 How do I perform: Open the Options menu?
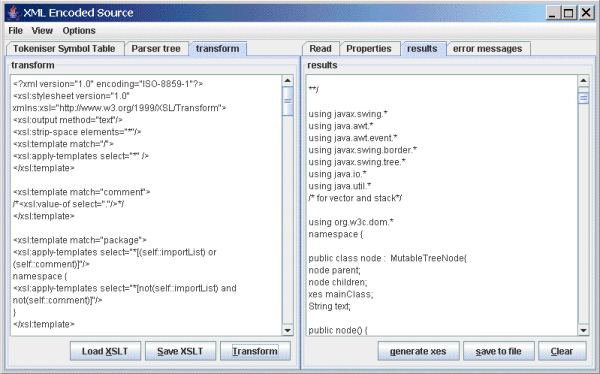pos(79,31)
